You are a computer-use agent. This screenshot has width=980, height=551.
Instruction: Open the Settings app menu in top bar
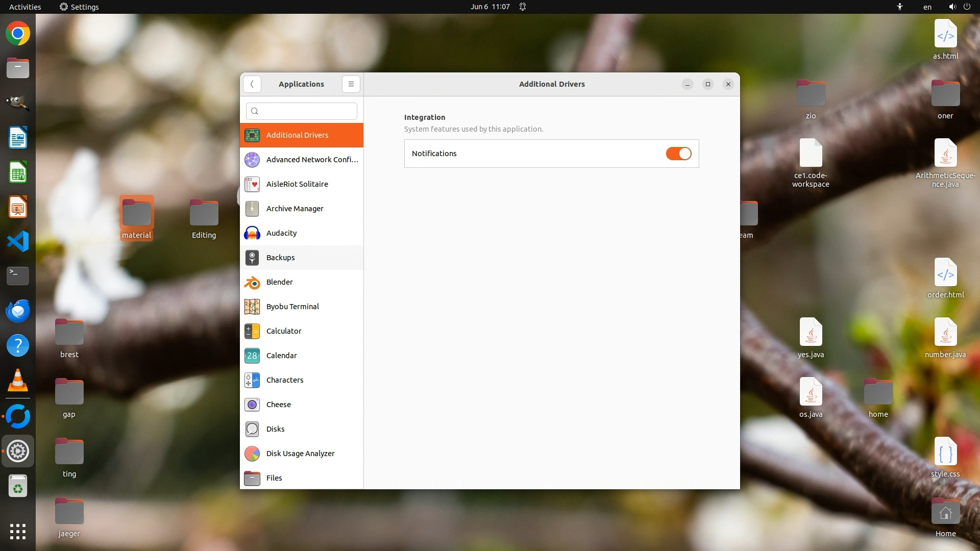point(79,7)
